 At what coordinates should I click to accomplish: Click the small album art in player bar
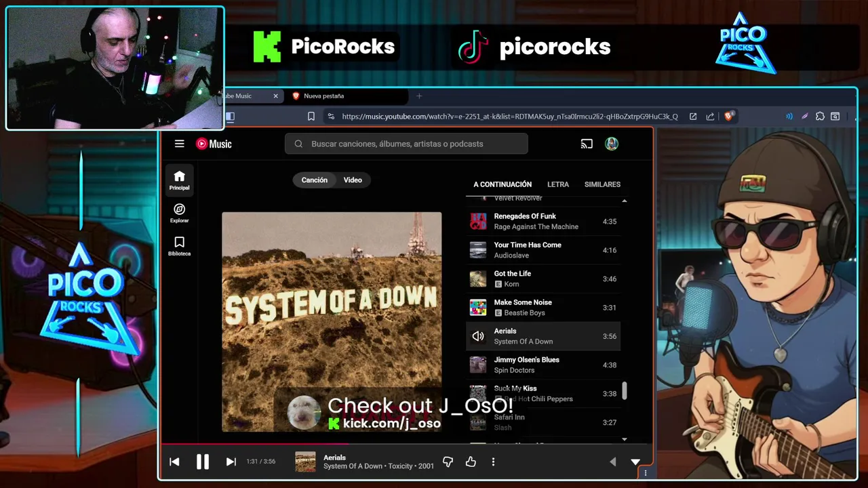pos(305,462)
